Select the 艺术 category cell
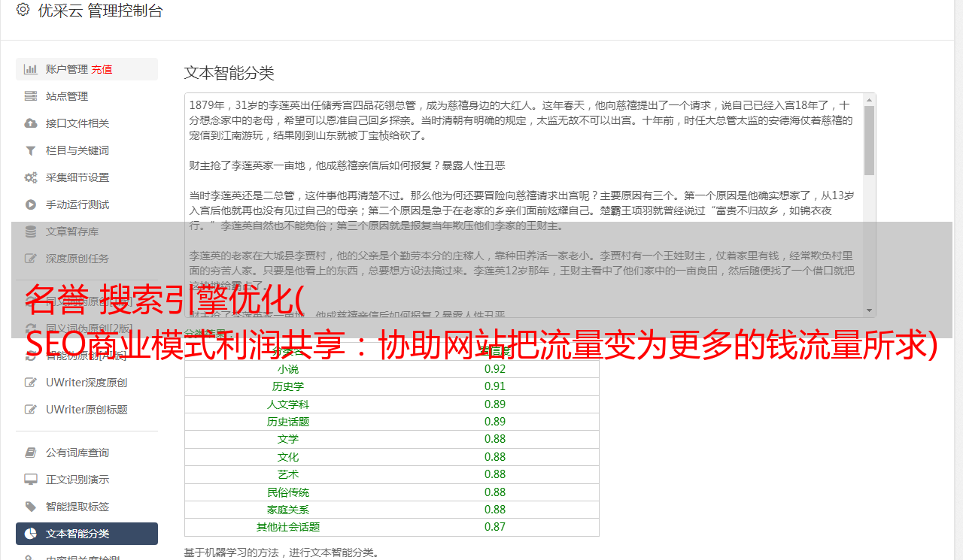 287,474
